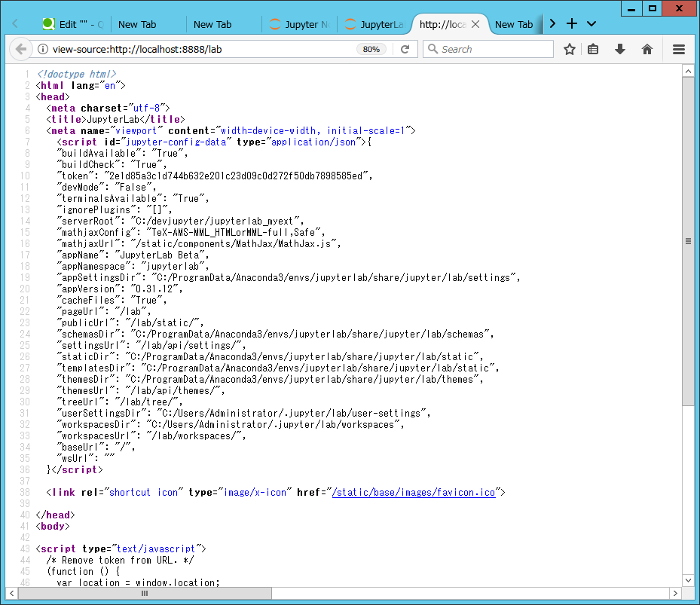Click the "treeUrl" line
Screen dimensions: 700x605
pos(120,402)
